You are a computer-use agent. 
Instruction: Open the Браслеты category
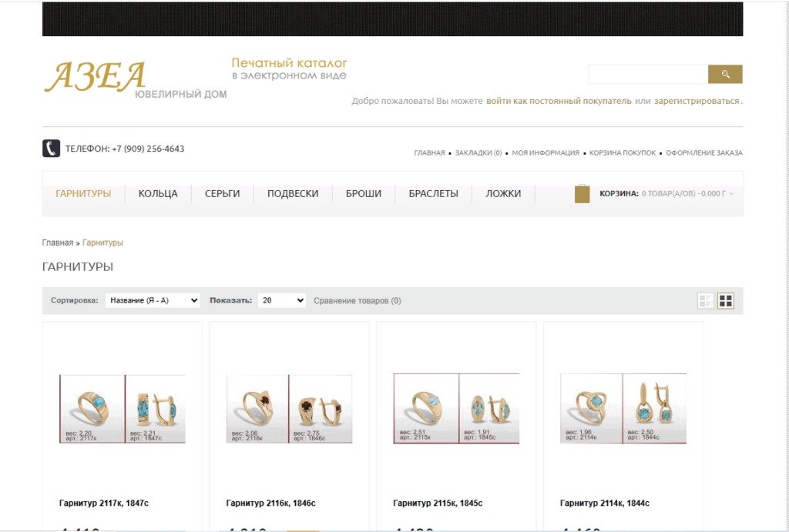(x=433, y=193)
